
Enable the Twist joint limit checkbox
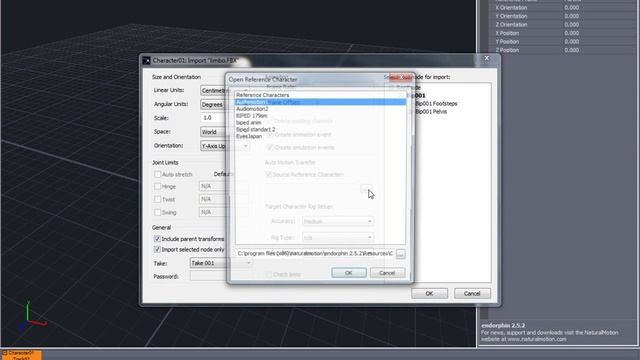pos(158,199)
